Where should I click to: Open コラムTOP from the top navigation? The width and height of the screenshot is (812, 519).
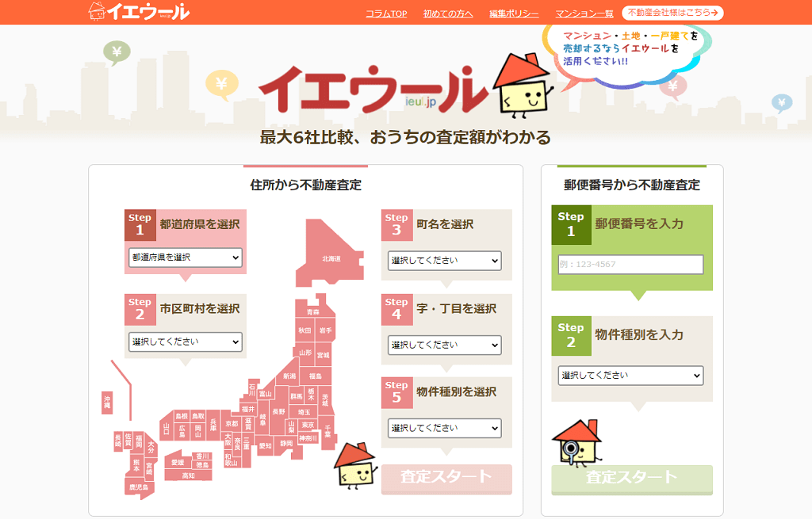tap(387, 13)
